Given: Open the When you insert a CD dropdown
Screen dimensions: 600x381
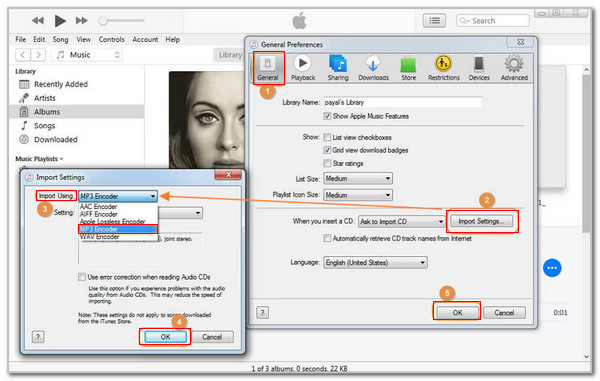Looking at the screenshot, I should 401,221.
